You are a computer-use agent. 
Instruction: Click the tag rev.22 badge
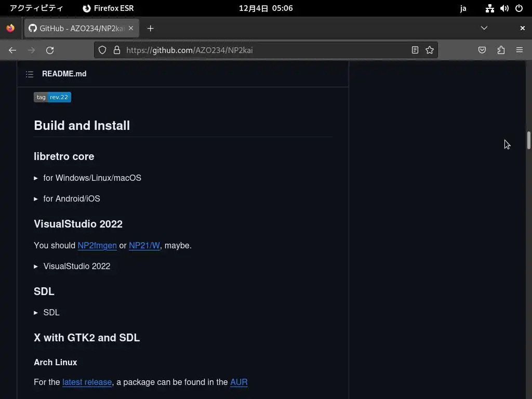click(52, 97)
